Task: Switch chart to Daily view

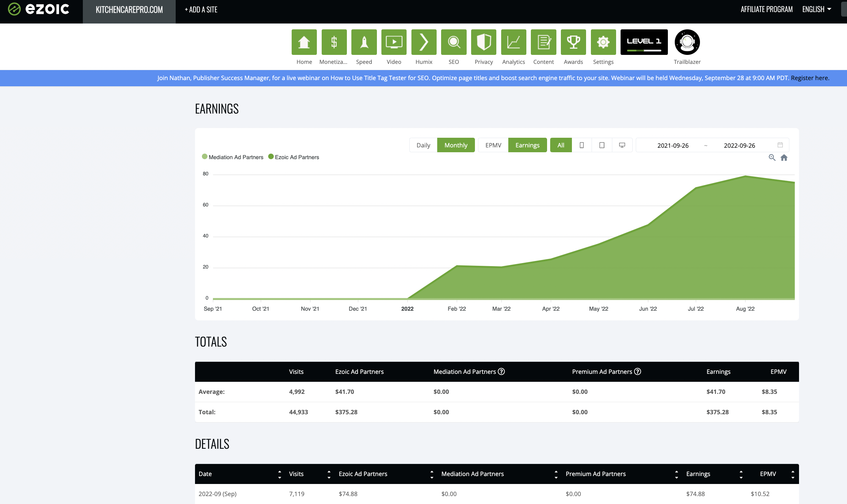Action: coord(423,145)
